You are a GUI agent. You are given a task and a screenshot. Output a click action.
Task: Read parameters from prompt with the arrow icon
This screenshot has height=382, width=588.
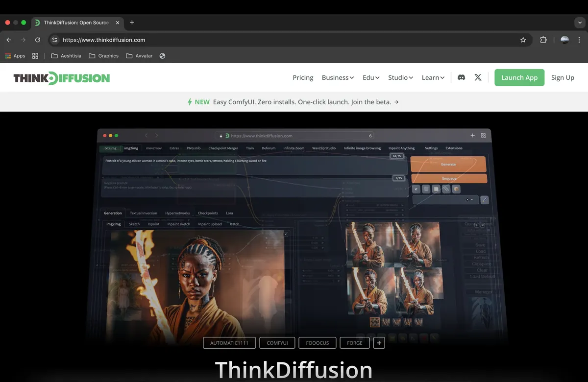click(416, 189)
